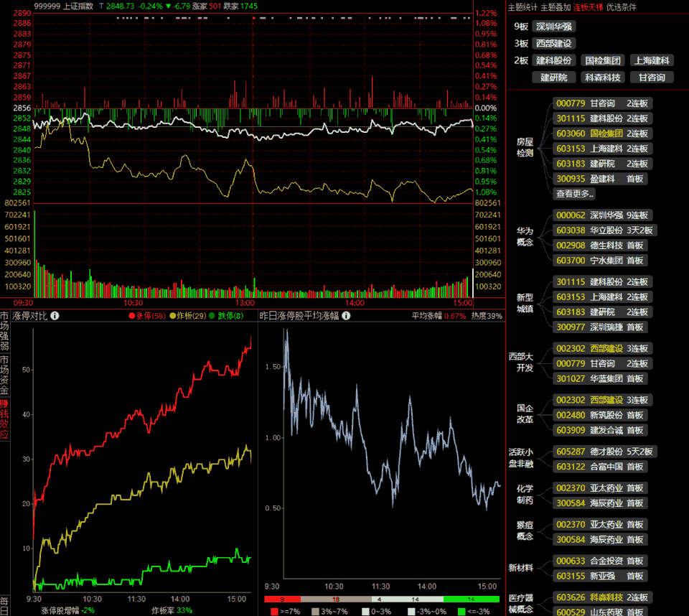Select 上海建科 in the 2板 ladder row
This screenshot has height=616, width=689.
(x=652, y=61)
